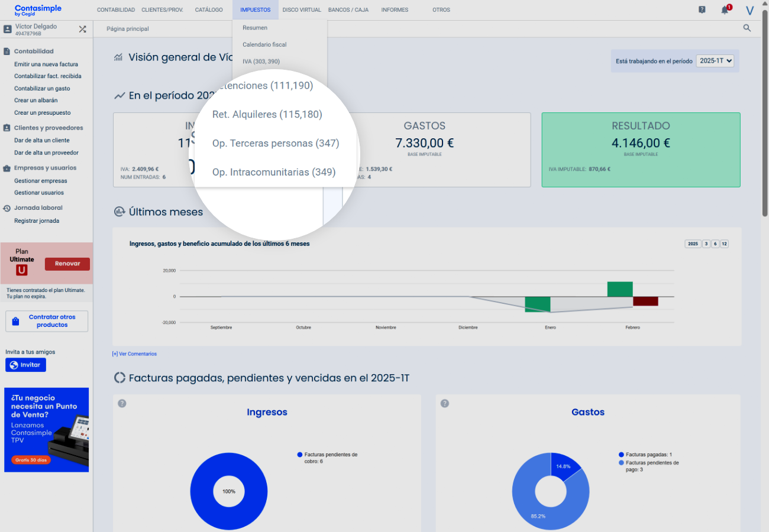
Task: Click Facturas pagadas: 1 legend entry
Action: coord(645,455)
